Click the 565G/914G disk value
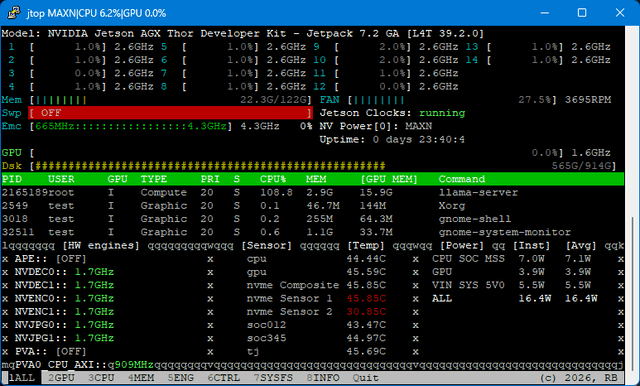 (x=581, y=166)
